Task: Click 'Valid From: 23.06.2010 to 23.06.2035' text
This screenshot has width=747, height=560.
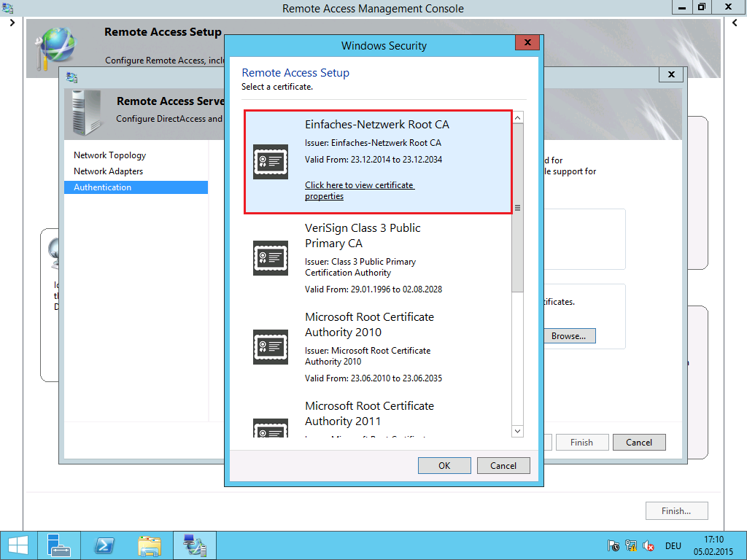Action: point(373,378)
